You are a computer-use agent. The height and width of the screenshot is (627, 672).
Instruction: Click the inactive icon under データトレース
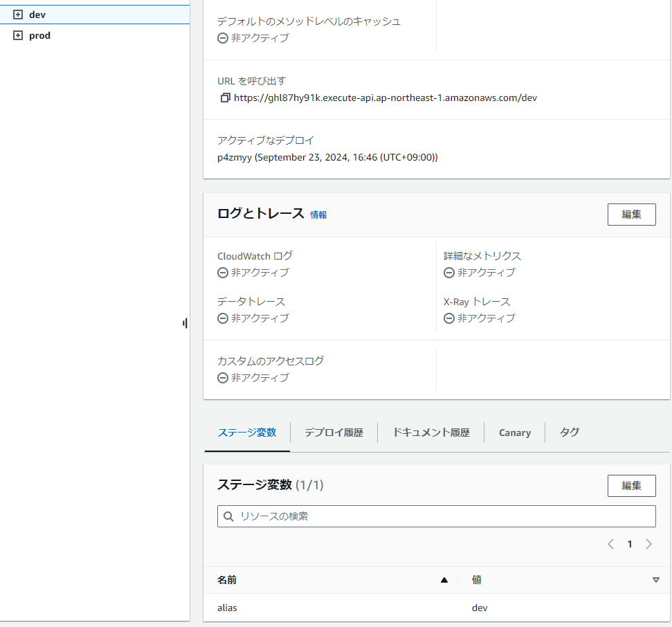coord(222,318)
